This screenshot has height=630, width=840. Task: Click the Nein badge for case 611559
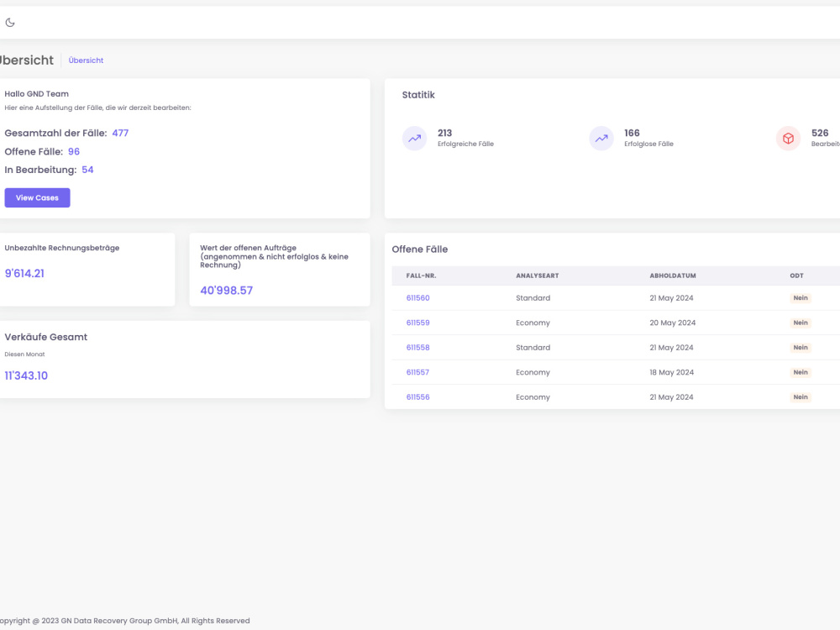tap(801, 323)
